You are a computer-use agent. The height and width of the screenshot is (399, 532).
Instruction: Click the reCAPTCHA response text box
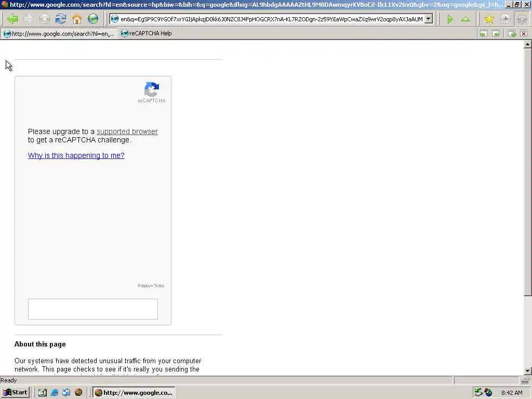tap(93, 309)
